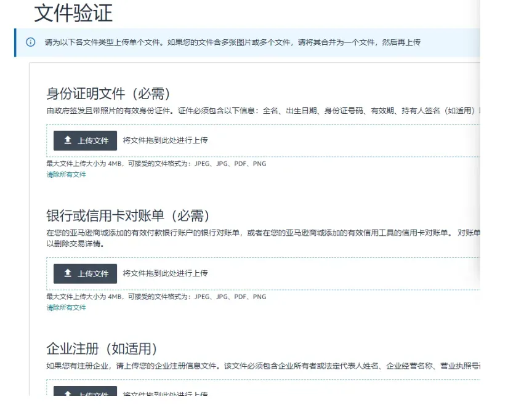The width and height of the screenshot is (532, 410).
Task: Upload a file for 身份证明文件 via 上传文件
Action: 85,140
